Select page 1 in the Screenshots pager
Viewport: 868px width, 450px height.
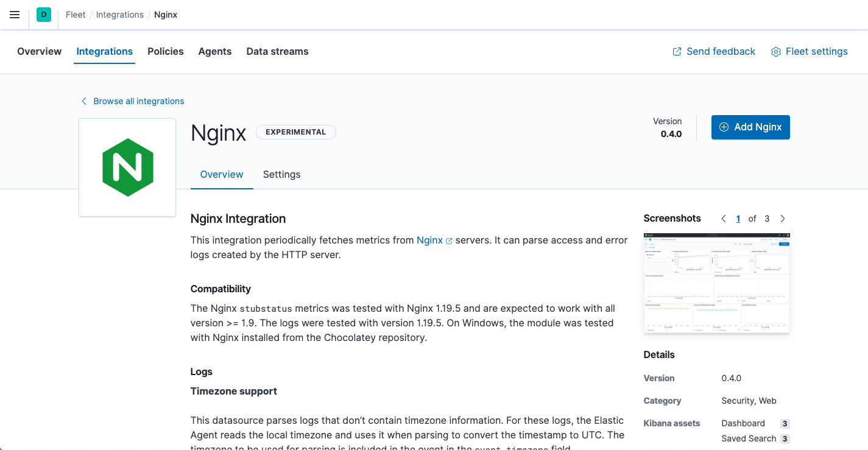point(738,218)
